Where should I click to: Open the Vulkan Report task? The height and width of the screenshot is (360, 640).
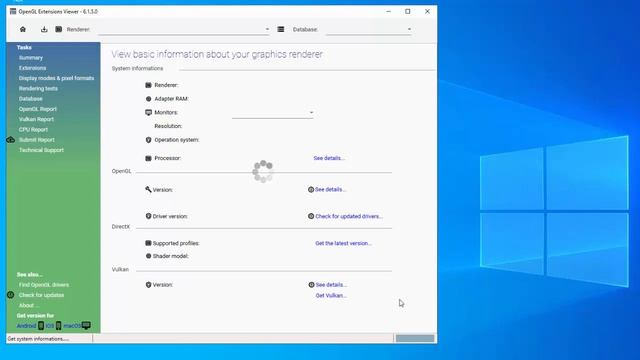[x=36, y=119]
